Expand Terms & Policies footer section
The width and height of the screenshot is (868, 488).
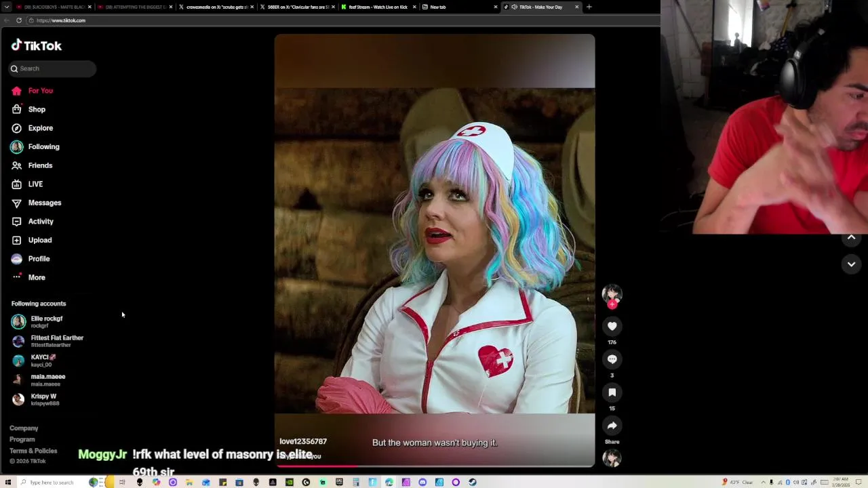(33, 451)
